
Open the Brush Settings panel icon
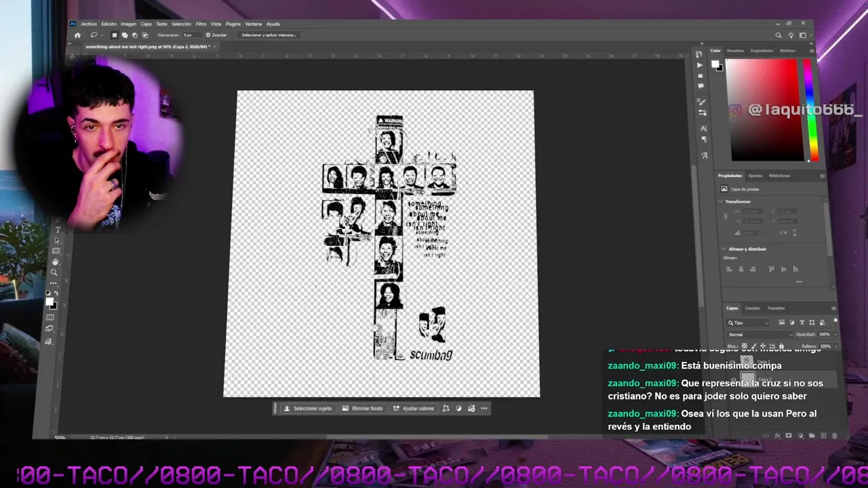coord(701,102)
